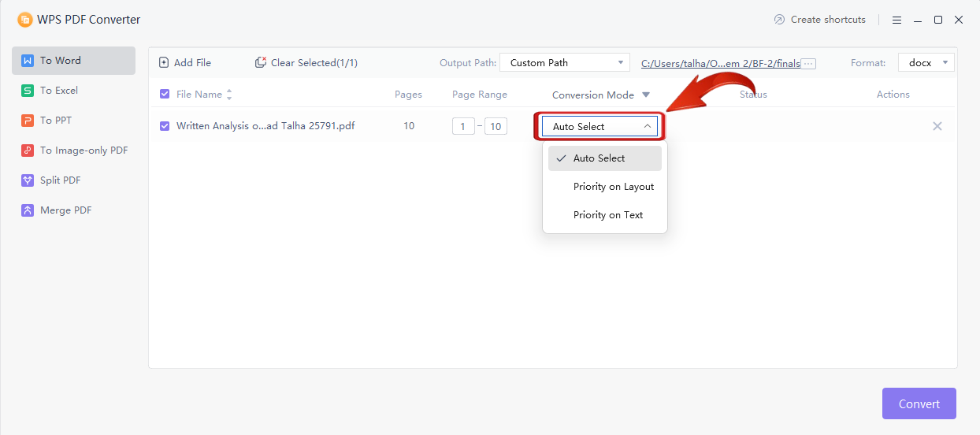Minimize the WPS PDF Converter window
The width and height of the screenshot is (980, 435).
point(918,20)
